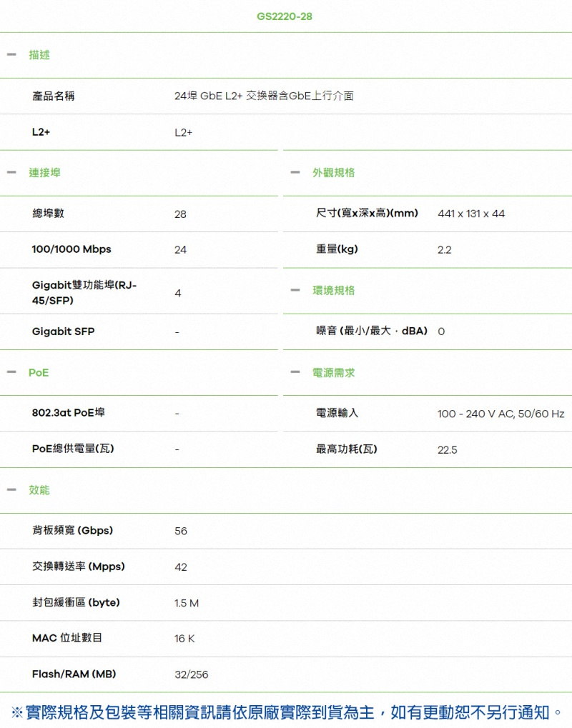572x728 pixels.
Task: Click the PoE總供電量(瓦) label
Action: pyautogui.click(x=73, y=449)
